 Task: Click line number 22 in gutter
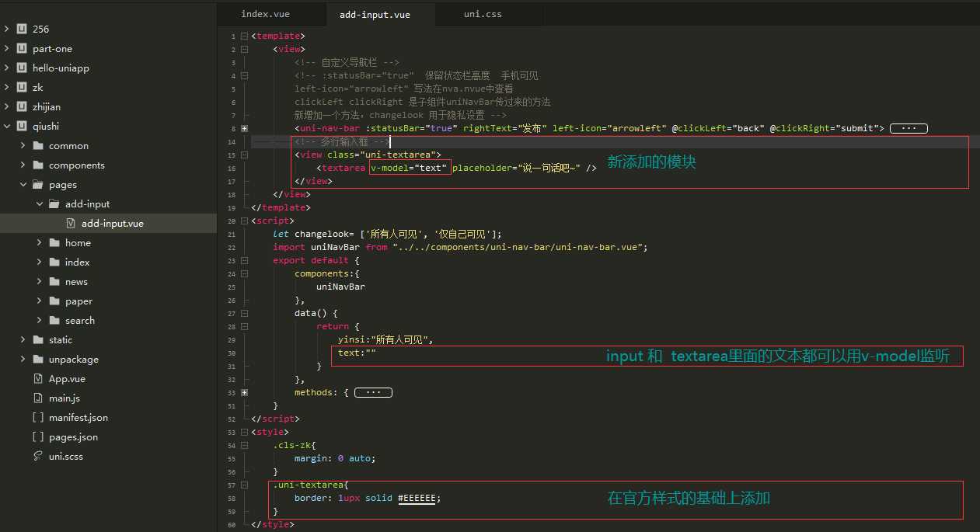tap(232, 247)
